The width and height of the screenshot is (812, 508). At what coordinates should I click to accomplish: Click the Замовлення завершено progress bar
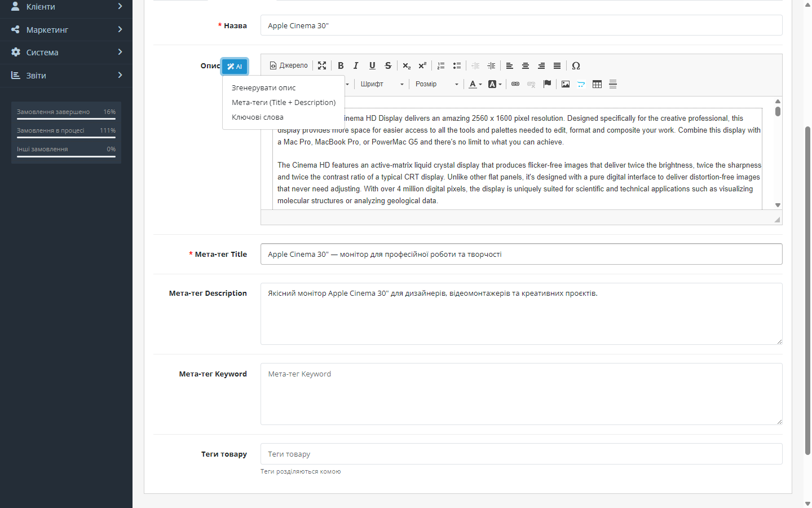tap(66, 119)
